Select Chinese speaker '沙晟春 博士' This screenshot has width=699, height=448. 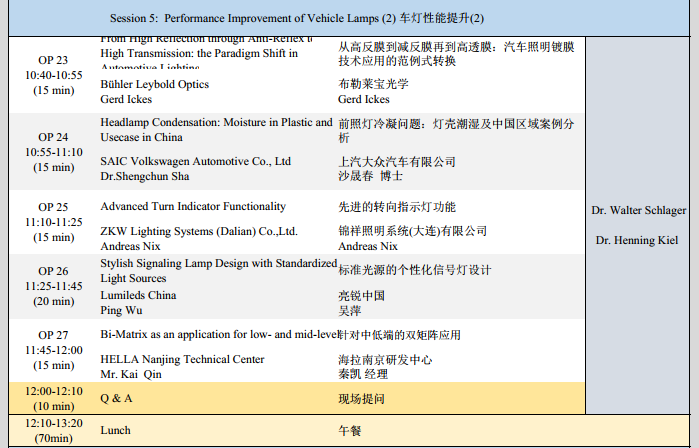370,176
